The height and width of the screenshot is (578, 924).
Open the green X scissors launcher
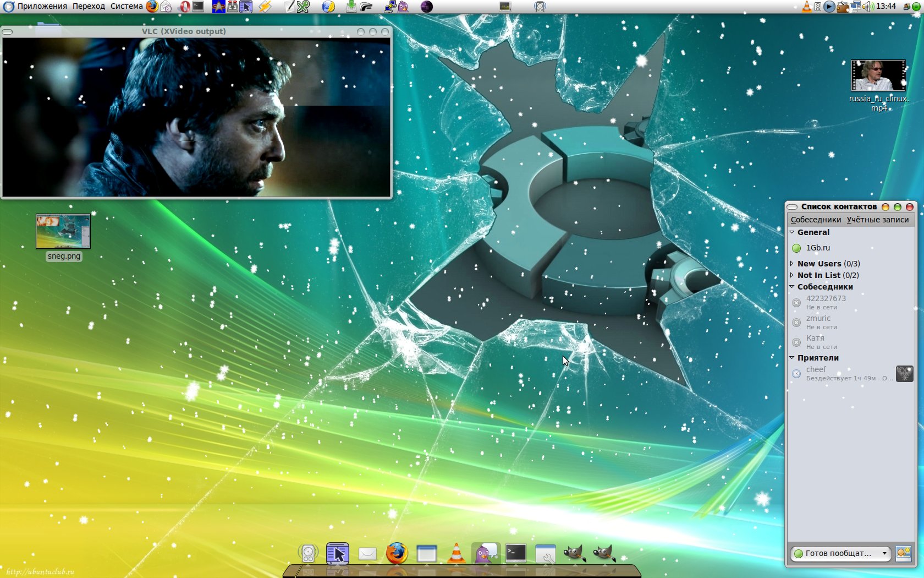[x=303, y=7]
